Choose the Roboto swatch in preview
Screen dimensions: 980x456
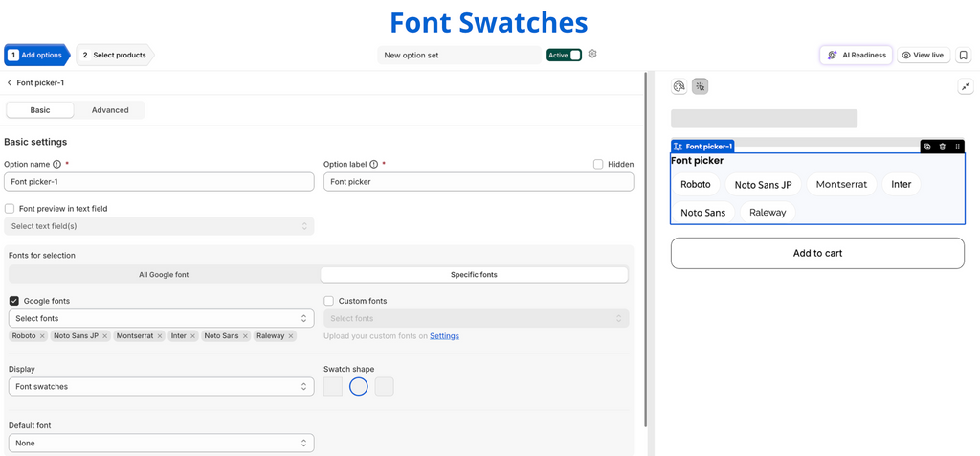tap(696, 185)
